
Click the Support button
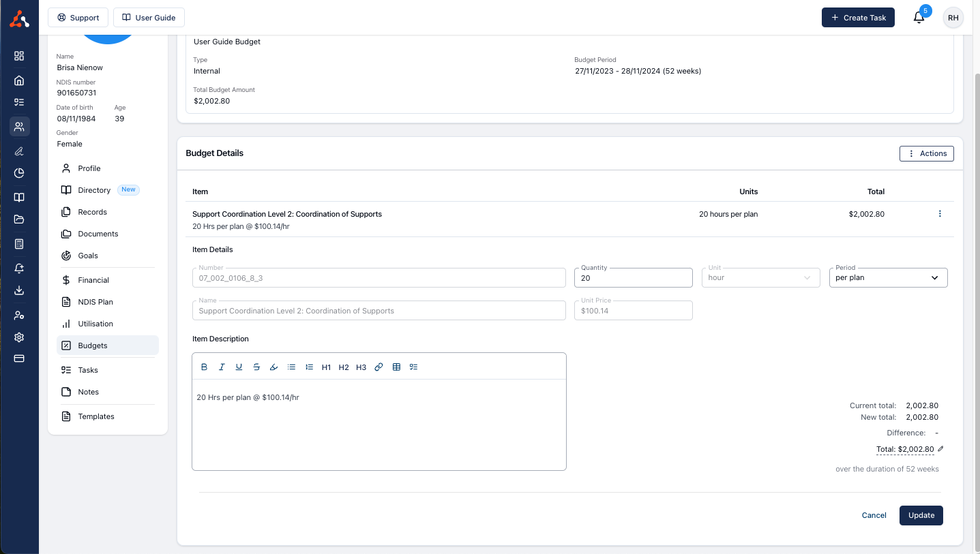click(x=78, y=18)
